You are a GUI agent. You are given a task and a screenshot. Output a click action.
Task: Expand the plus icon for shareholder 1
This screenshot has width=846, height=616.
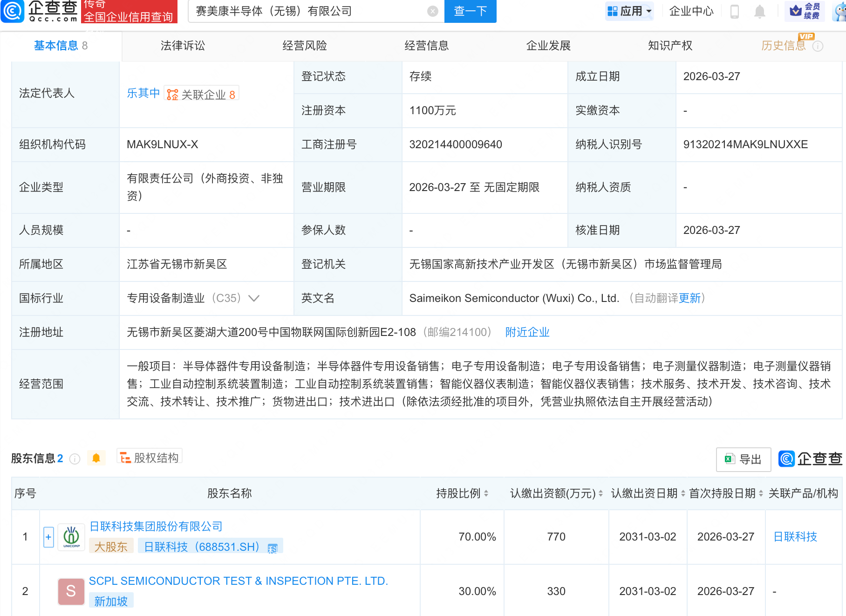tap(48, 537)
